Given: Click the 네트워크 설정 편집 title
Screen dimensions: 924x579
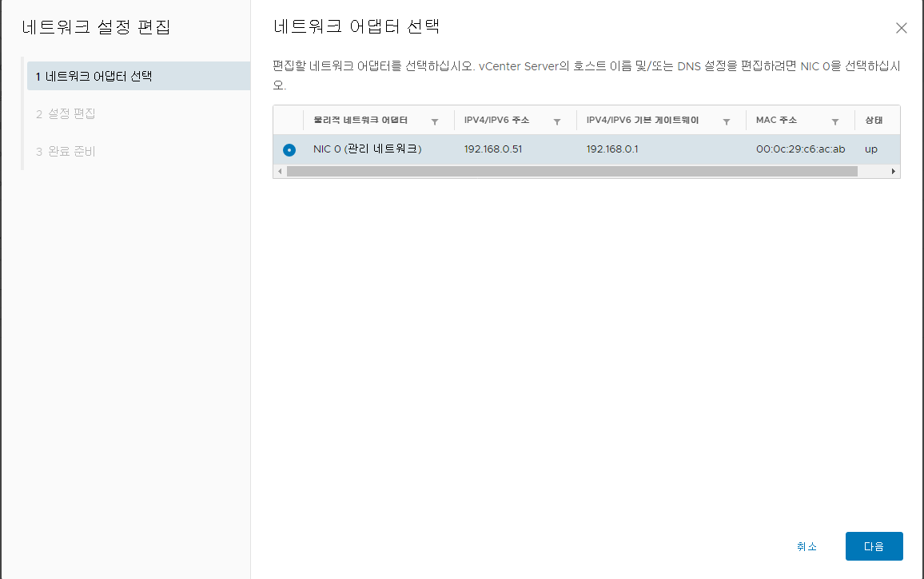Looking at the screenshot, I should pos(96,27).
